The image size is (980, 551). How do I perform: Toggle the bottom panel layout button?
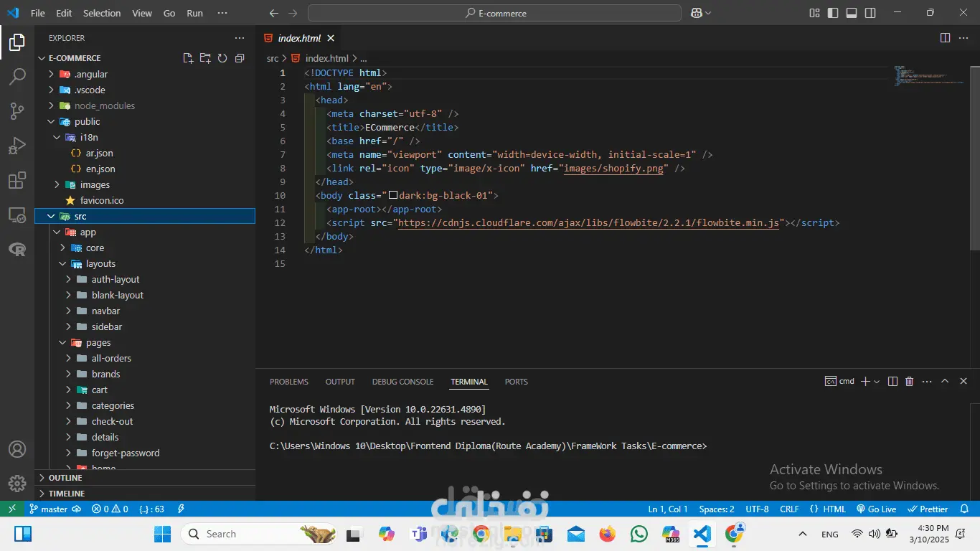point(852,13)
